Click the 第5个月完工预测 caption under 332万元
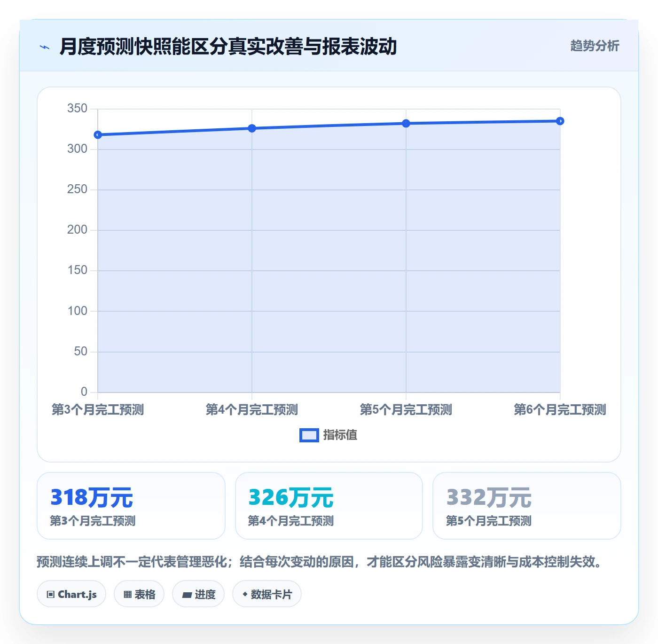The height and width of the screenshot is (644, 658). point(489,521)
